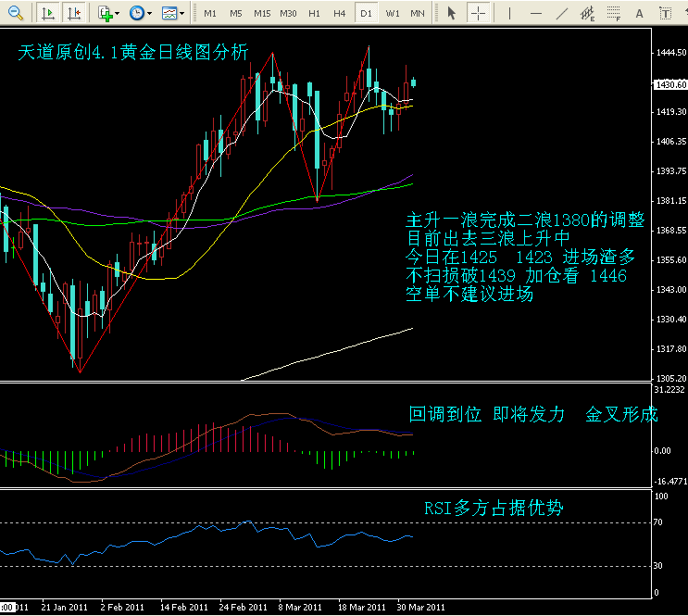
Task: Select the D1 daily timeframe
Action: [x=366, y=14]
